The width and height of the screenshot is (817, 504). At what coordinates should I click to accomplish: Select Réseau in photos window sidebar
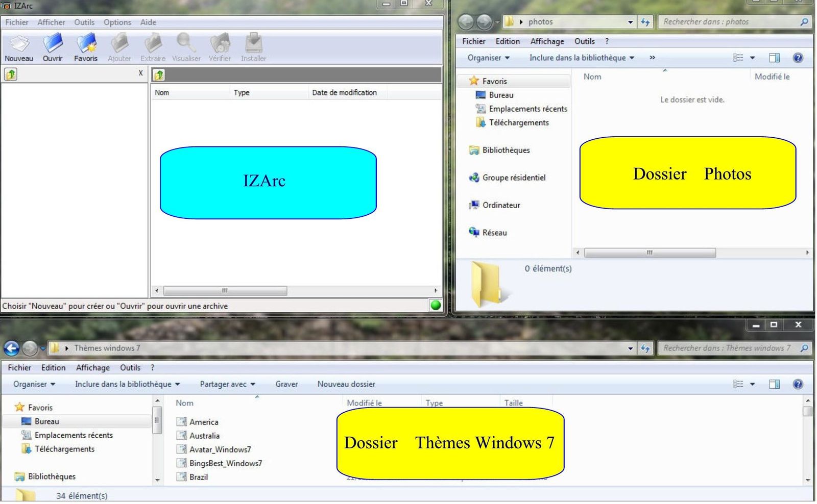point(488,233)
